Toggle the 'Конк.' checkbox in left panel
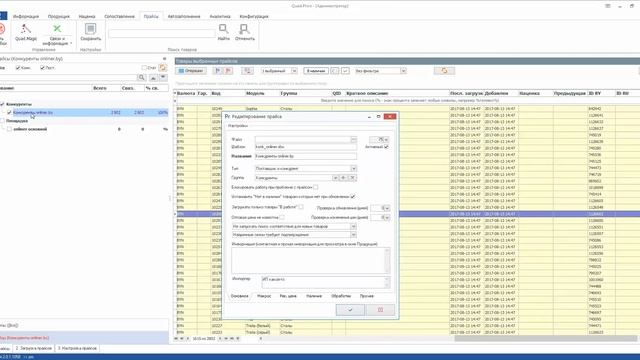Screen dimensions: 640x360 (x=18, y=68)
